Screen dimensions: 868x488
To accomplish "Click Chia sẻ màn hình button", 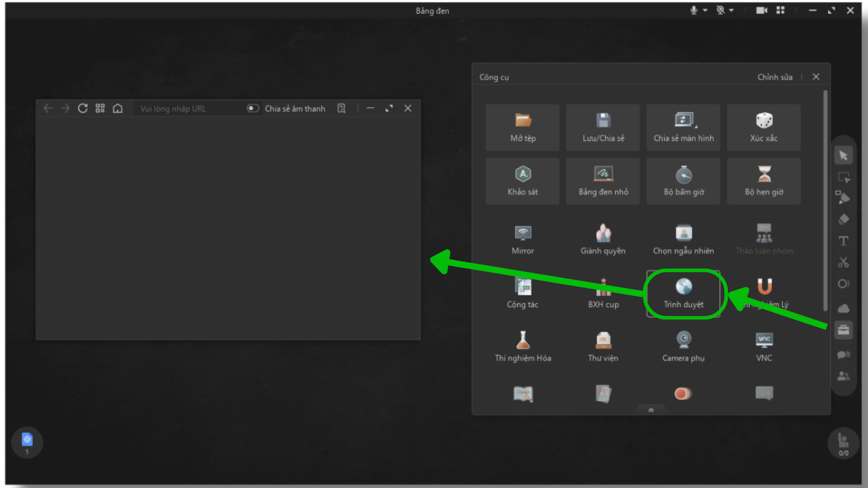I will click(x=683, y=127).
